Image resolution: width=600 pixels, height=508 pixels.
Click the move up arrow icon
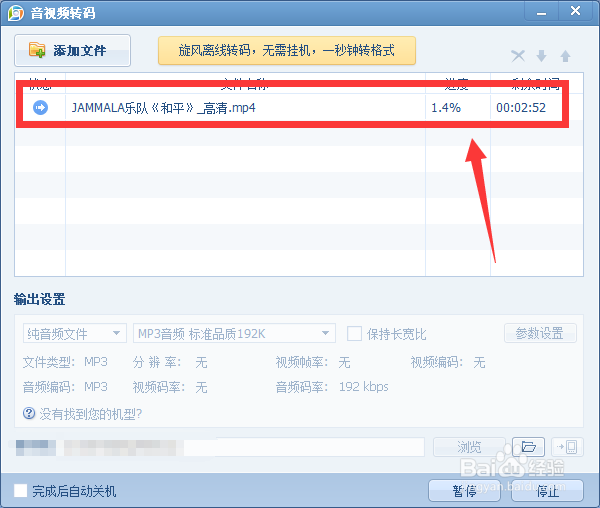point(565,56)
